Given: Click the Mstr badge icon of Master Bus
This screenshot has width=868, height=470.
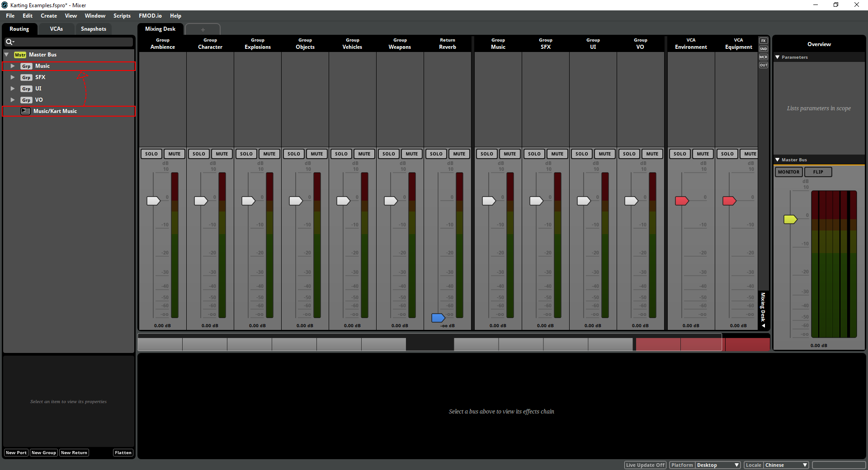Looking at the screenshot, I should click(20, 55).
